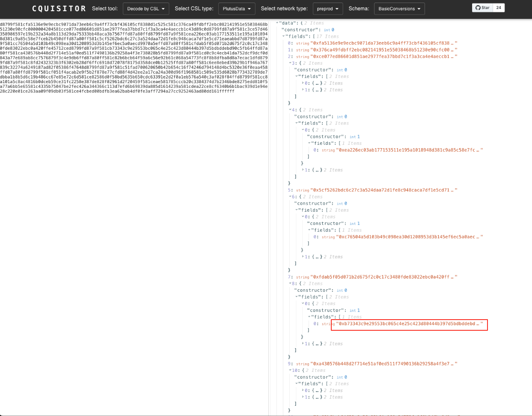532x416 pixels.
Task: Collapse tree item 8
Action: pos(290,284)
